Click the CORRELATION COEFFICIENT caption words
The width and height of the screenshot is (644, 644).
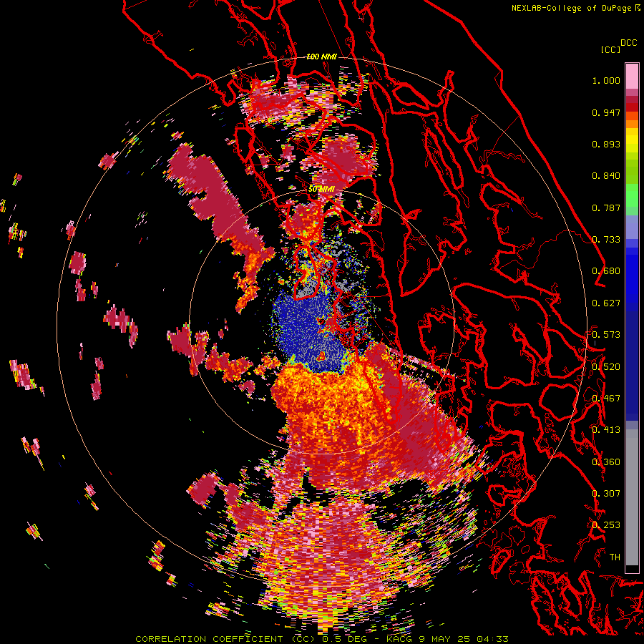(209, 639)
